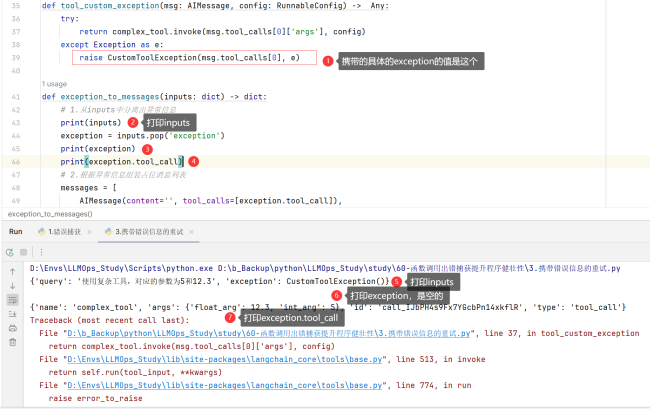Click gutter line number 49

[16, 201]
